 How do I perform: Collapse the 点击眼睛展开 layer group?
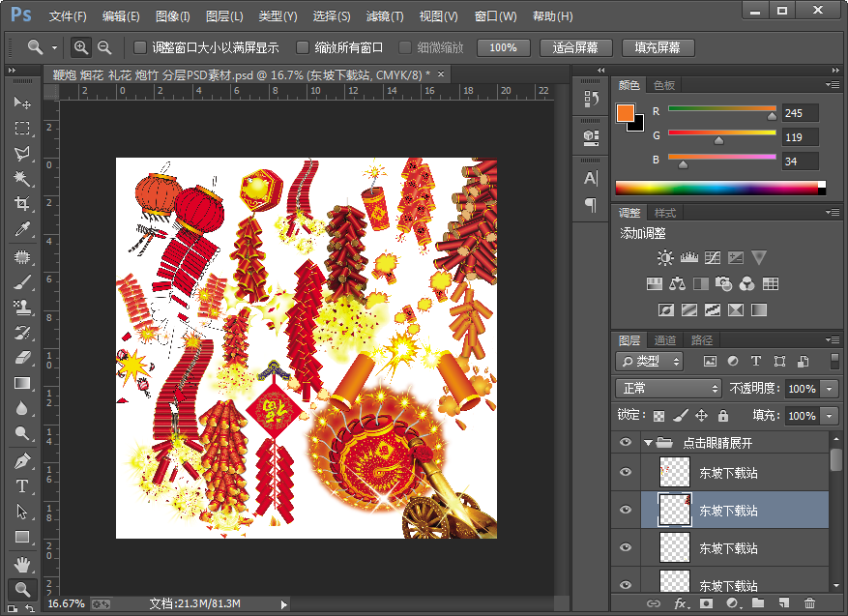click(x=648, y=443)
